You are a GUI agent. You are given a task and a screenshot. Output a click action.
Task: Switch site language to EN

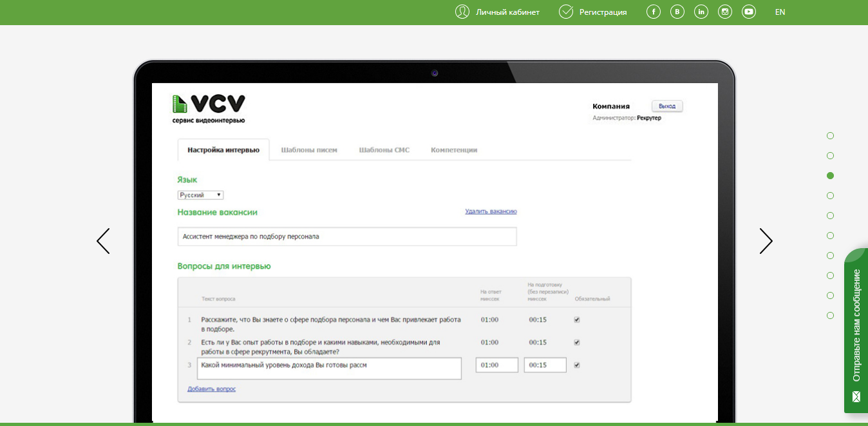coord(780,12)
